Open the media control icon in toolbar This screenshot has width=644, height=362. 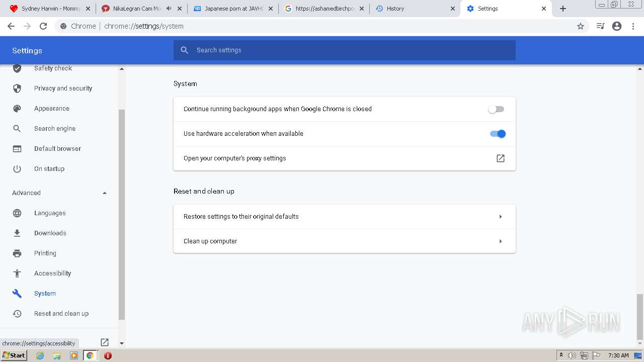600,26
